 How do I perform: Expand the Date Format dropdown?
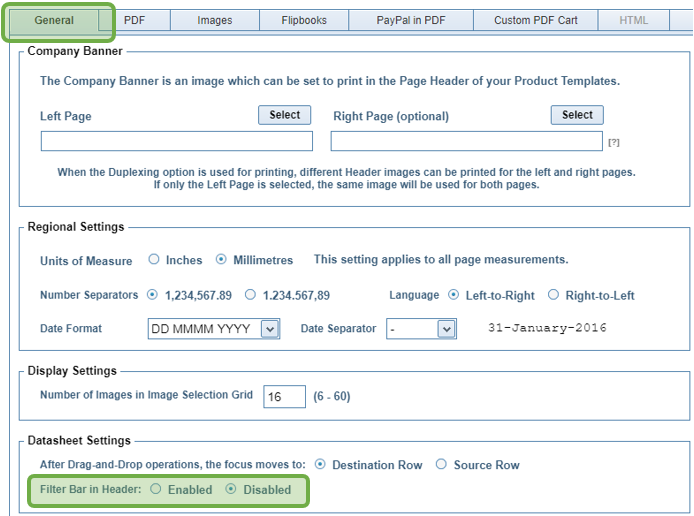click(269, 329)
